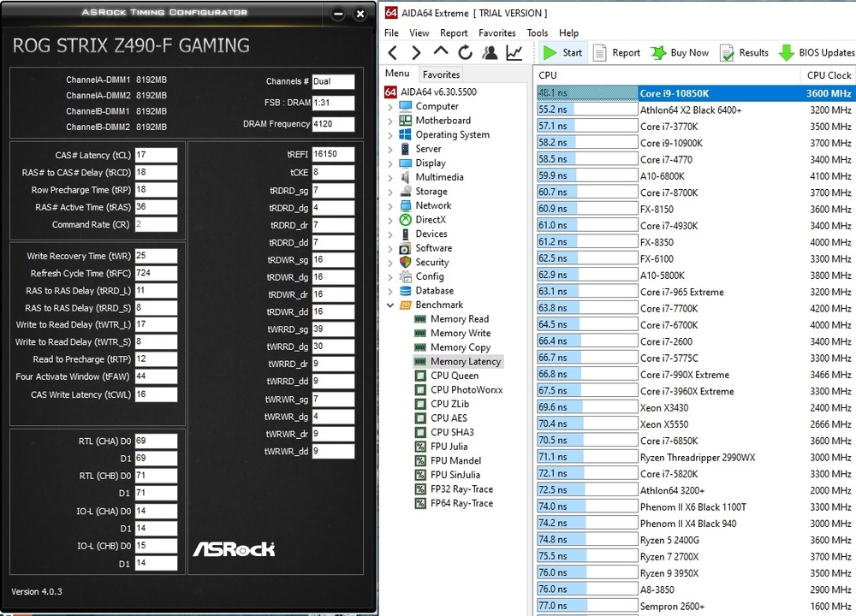856x616 pixels.
Task: Expand the Multimedia tree node
Action: tap(389, 177)
